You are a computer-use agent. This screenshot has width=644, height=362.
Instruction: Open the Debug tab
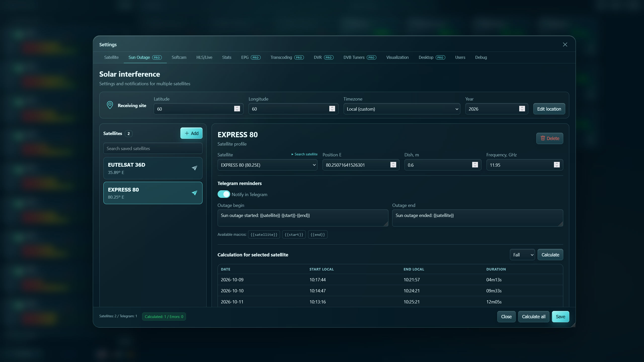[481, 57]
